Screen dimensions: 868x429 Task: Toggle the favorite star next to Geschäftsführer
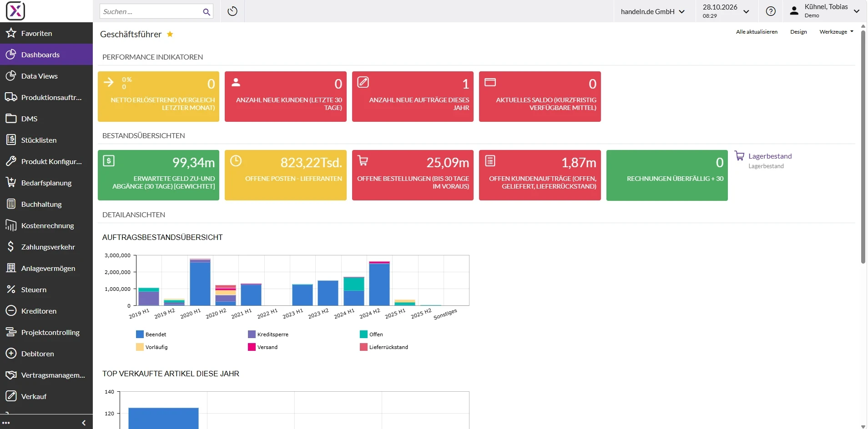point(170,34)
